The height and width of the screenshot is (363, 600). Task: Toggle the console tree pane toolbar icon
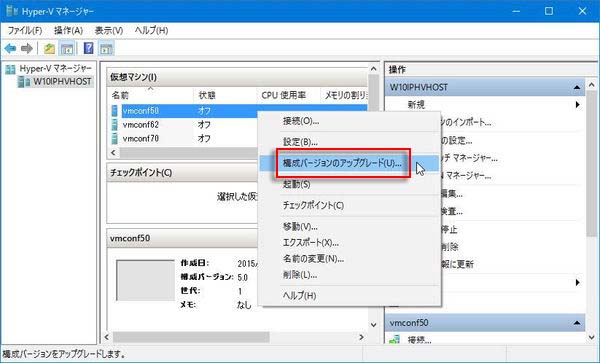(x=67, y=49)
